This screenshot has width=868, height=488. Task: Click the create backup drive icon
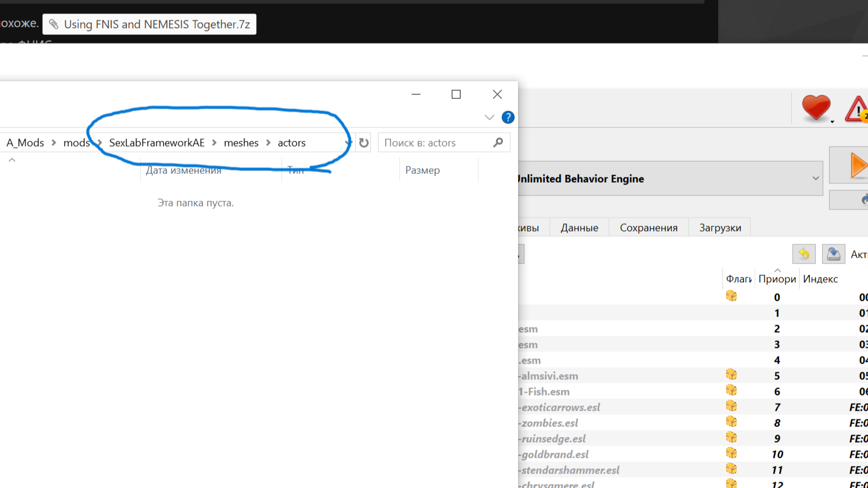pos(833,254)
